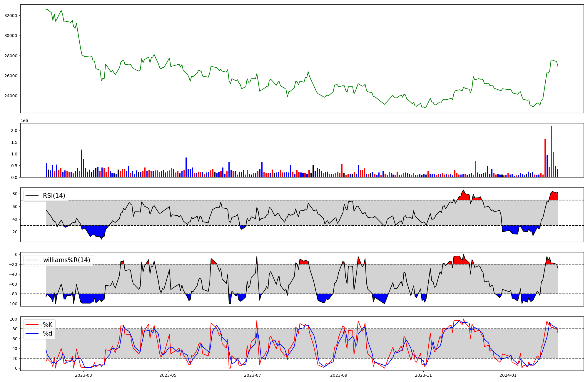
Task: Click the 24000 price axis label
Action: [x=11, y=96]
